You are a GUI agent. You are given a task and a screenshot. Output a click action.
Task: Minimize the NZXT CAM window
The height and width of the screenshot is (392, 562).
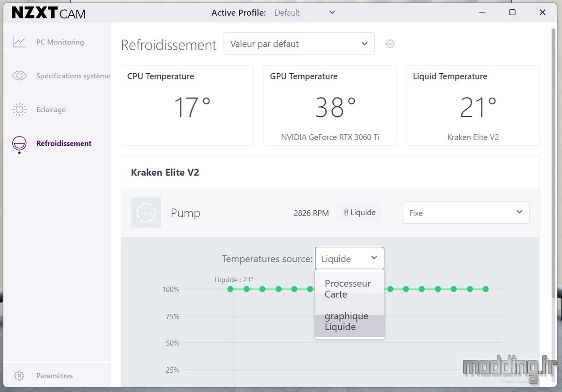click(482, 13)
